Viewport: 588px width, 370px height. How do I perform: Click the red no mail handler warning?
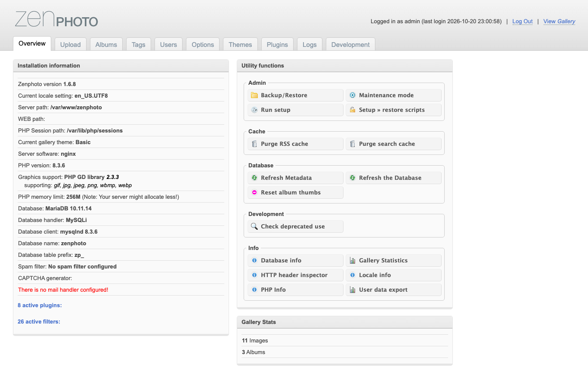[63, 290]
